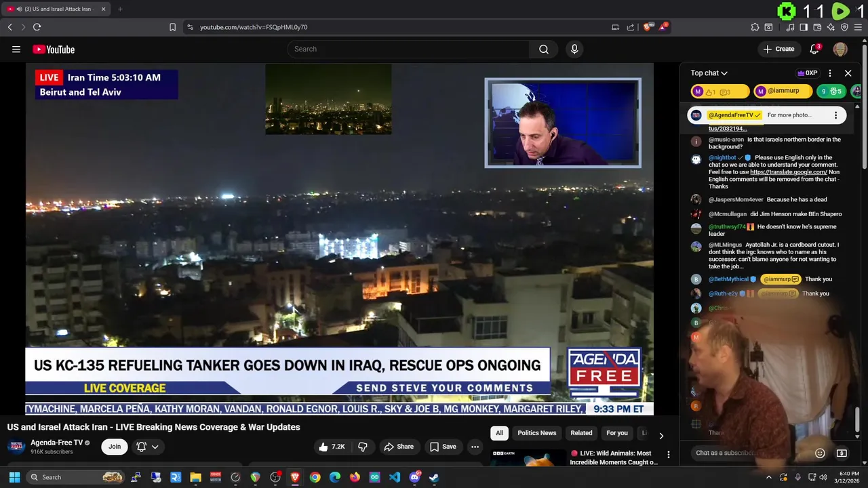Dislike the video with thumbs down
Image resolution: width=868 pixels, height=488 pixels.
[363, 447]
